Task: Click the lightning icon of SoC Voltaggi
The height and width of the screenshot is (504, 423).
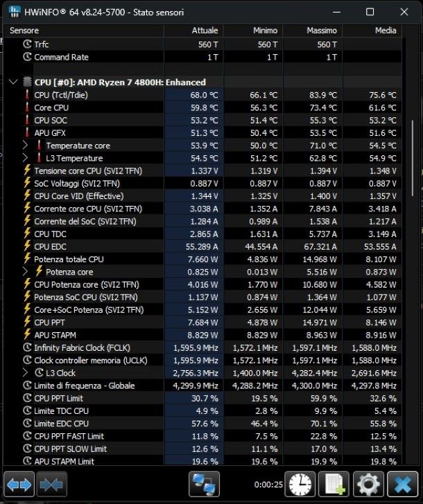Action: click(27, 183)
